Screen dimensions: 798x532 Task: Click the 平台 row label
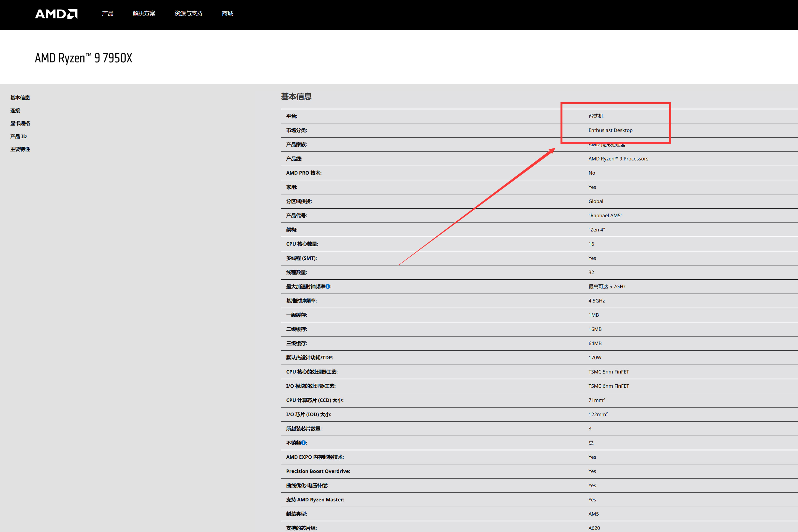pyautogui.click(x=292, y=116)
